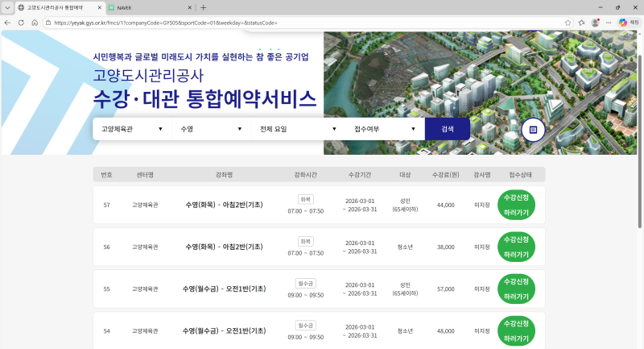Apply for course number 56 수강신청 하러가기
Image resolution: width=644 pixels, height=349 pixels.
pos(516,247)
